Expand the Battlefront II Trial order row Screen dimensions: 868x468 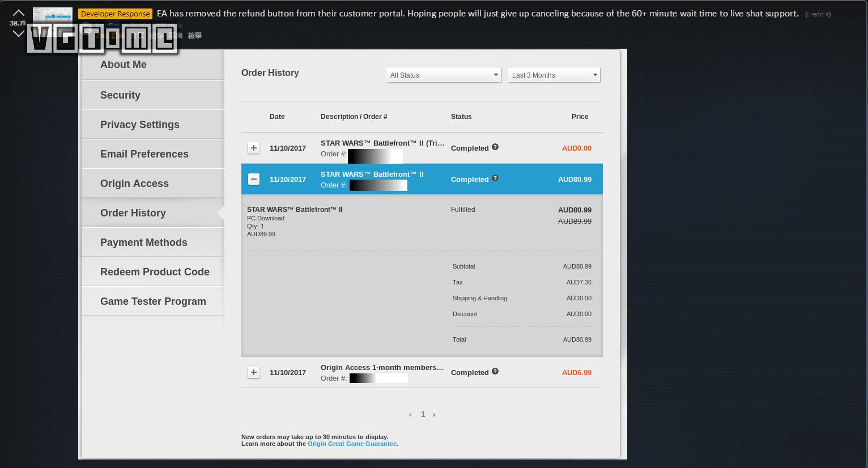254,148
